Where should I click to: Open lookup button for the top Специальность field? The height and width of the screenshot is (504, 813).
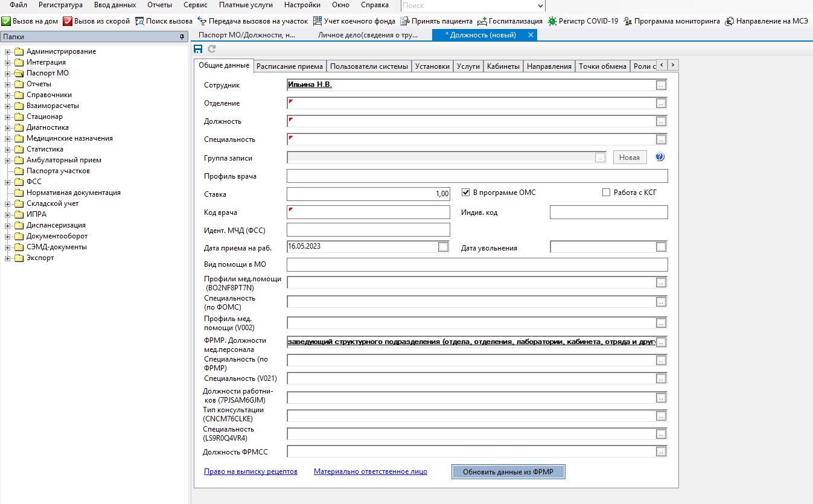click(x=661, y=139)
